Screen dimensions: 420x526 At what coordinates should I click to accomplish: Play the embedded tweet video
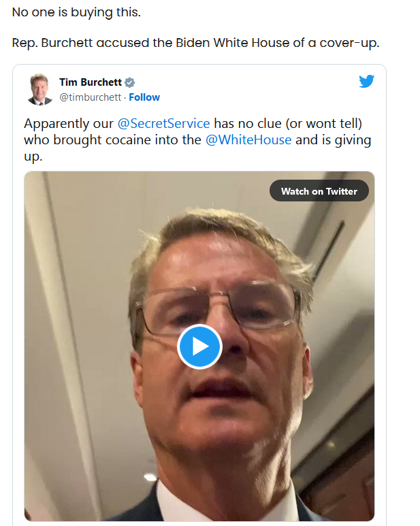coord(199,346)
